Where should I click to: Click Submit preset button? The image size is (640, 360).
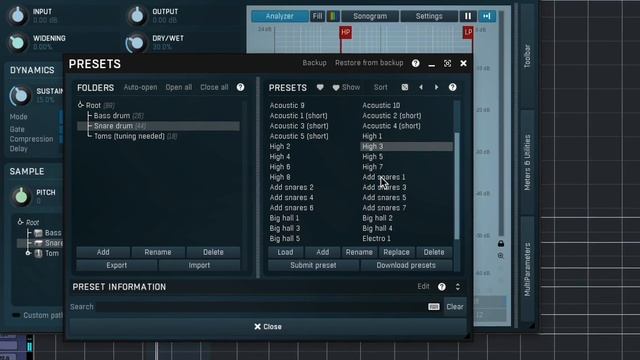click(x=313, y=265)
